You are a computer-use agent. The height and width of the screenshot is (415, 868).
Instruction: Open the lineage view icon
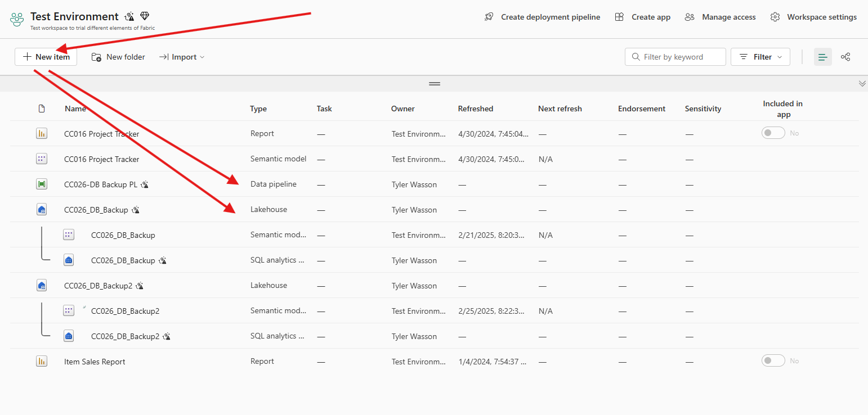click(x=845, y=57)
